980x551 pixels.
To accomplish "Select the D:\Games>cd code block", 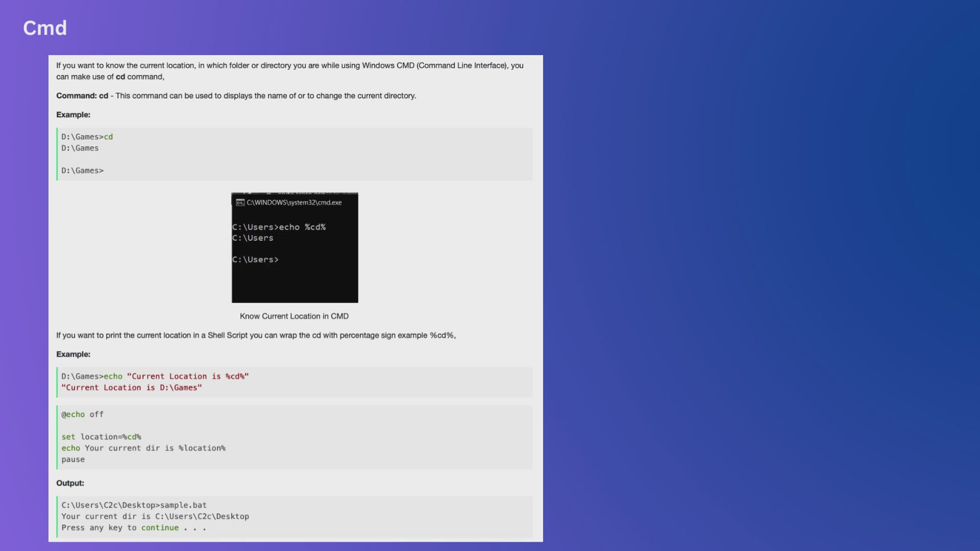I will tap(295, 154).
